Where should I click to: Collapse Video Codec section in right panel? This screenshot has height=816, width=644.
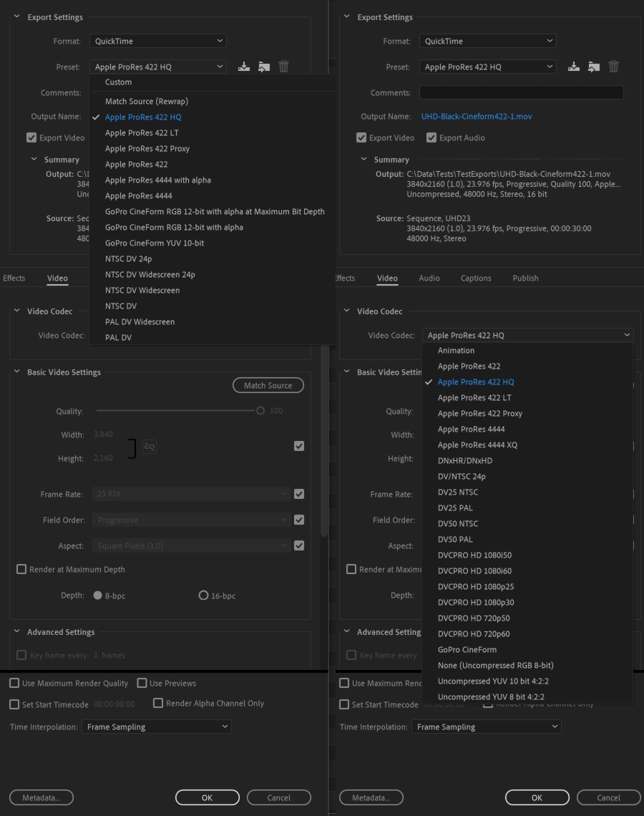346,311
